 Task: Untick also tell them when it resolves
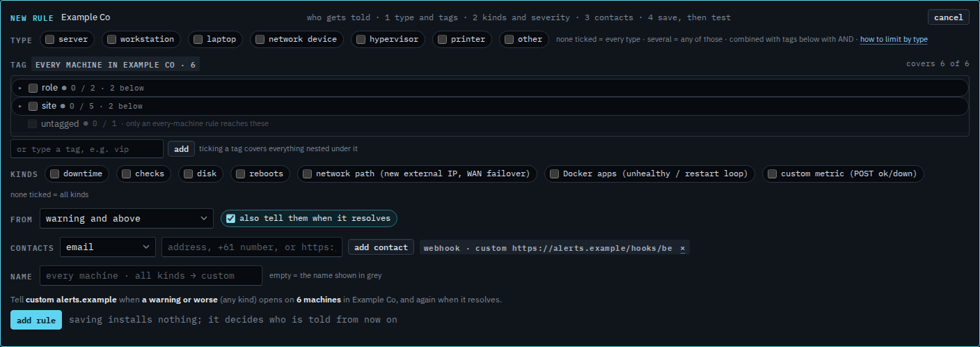coord(230,218)
